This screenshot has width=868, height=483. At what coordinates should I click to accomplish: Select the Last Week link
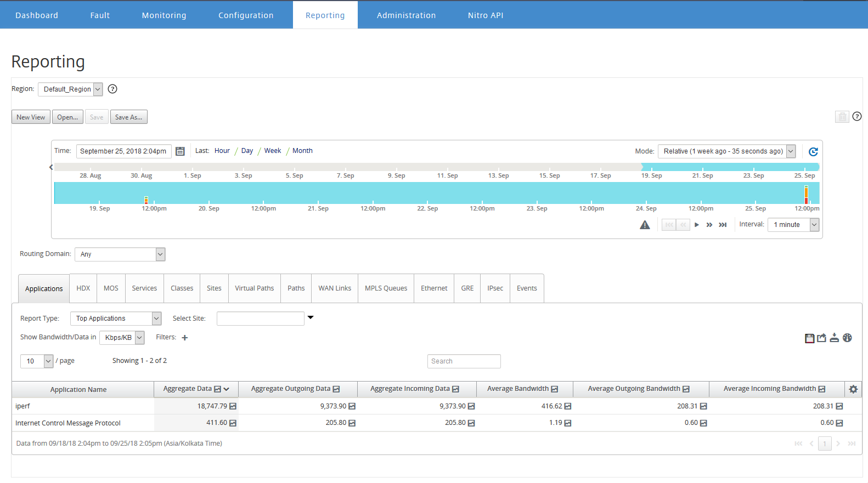[x=273, y=151]
